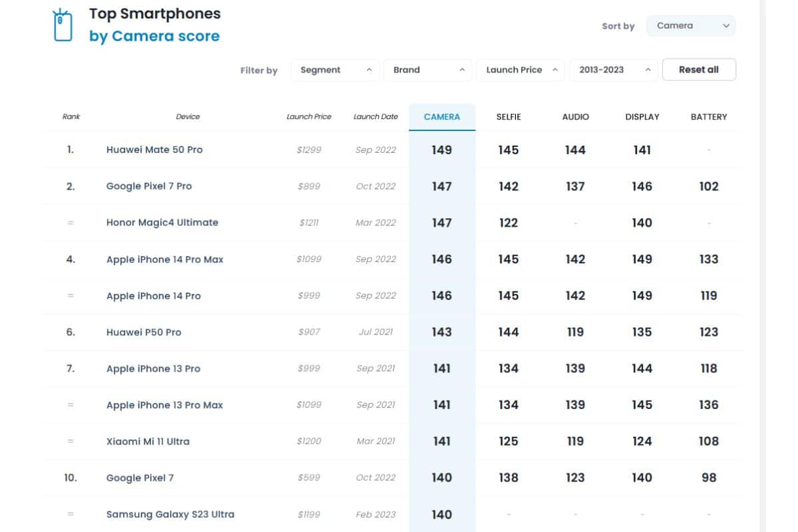Click Google Pixel 7 Pro battery score 102
The height and width of the screenshot is (532, 798).
(709, 187)
